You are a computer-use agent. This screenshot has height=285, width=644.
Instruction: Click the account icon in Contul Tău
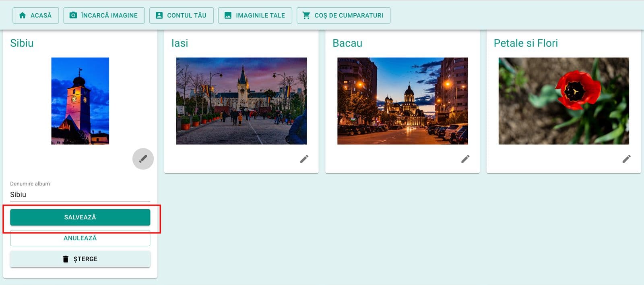click(x=159, y=15)
